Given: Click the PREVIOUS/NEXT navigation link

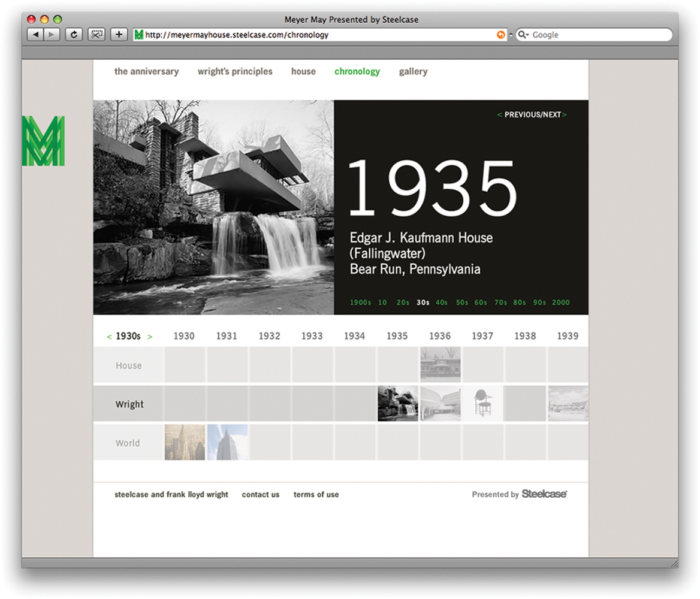Looking at the screenshot, I should [x=532, y=114].
